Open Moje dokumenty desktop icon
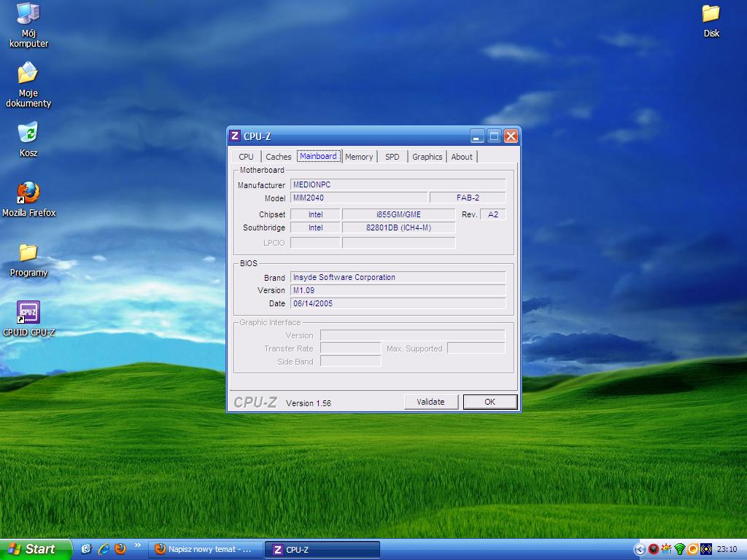 (x=28, y=85)
